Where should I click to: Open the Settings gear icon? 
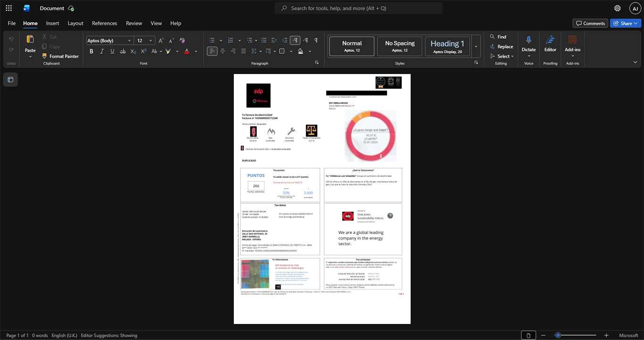pyautogui.click(x=618, y=8)
